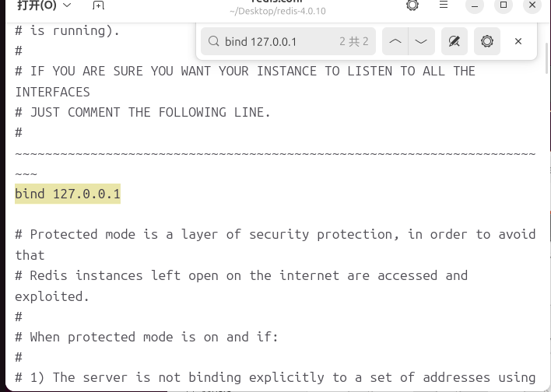Viewport: 551px width, 392px height.
Task: Click the vertical scrollbar on the right edge
Action: pyautogui.click(x=547, y=58)
